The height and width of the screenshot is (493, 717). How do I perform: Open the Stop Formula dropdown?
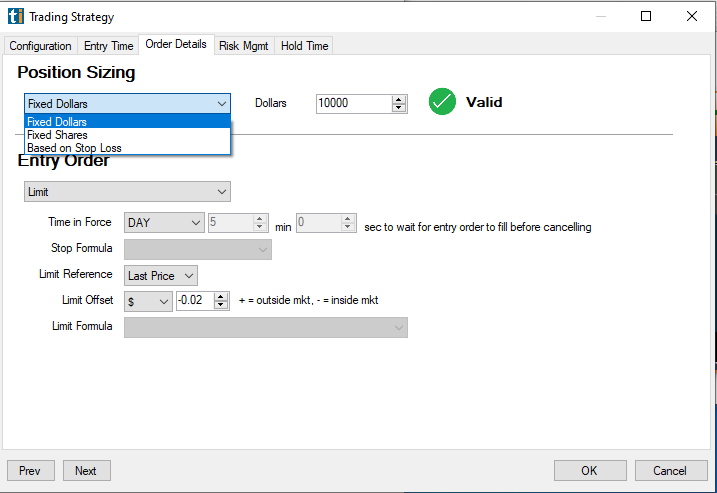point(198,250)
